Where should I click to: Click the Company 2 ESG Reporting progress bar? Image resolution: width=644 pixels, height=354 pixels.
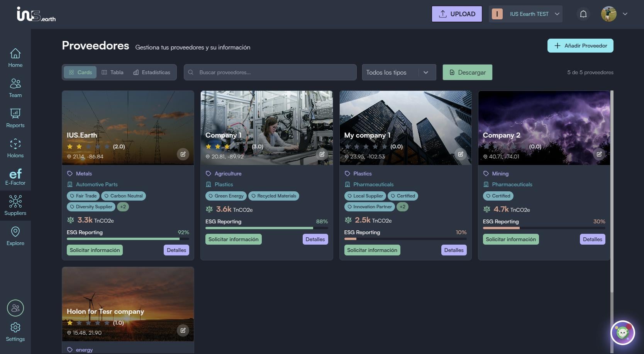click(x=544, y=228)
